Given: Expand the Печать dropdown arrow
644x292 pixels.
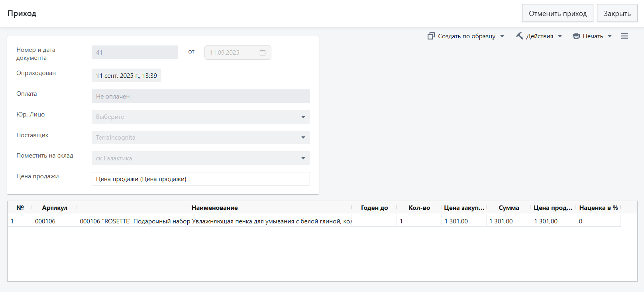Looking at the screenshot, I should click(610, 36).
